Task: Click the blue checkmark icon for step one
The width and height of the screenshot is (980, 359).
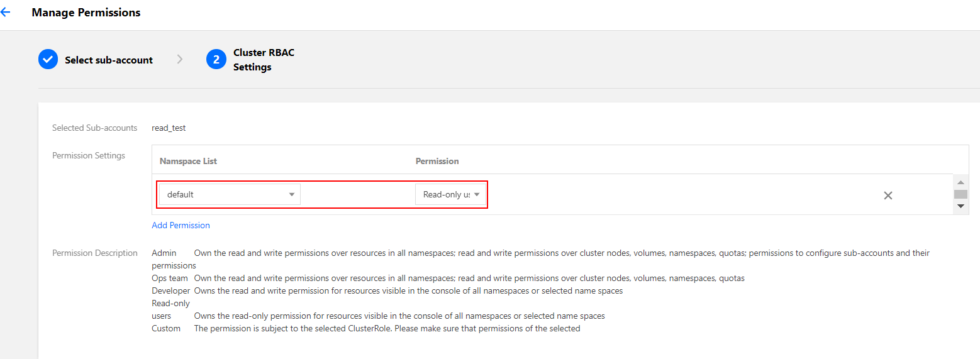Action: [48, 60]
